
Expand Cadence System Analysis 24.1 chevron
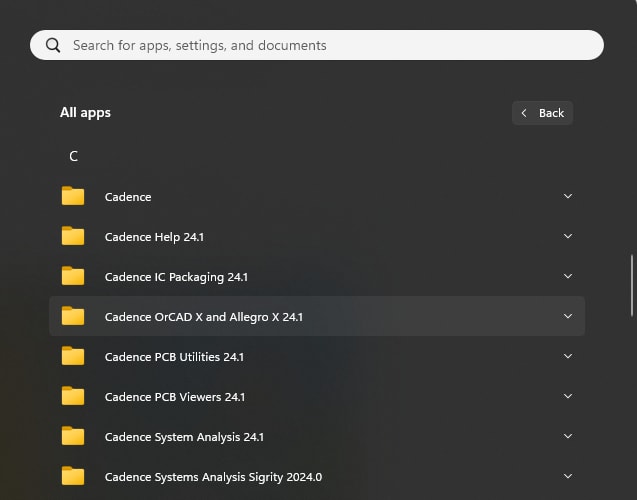(568, 436)
